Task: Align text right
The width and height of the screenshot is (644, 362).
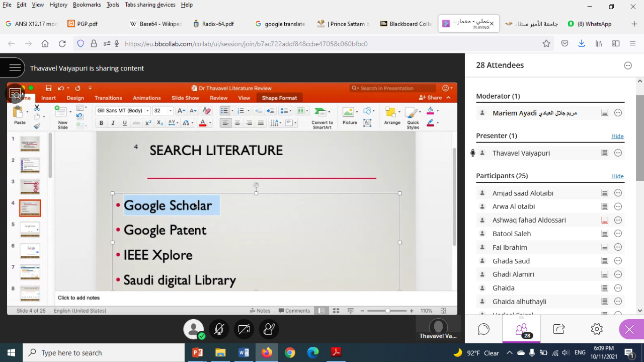Action: coord(249,123)
